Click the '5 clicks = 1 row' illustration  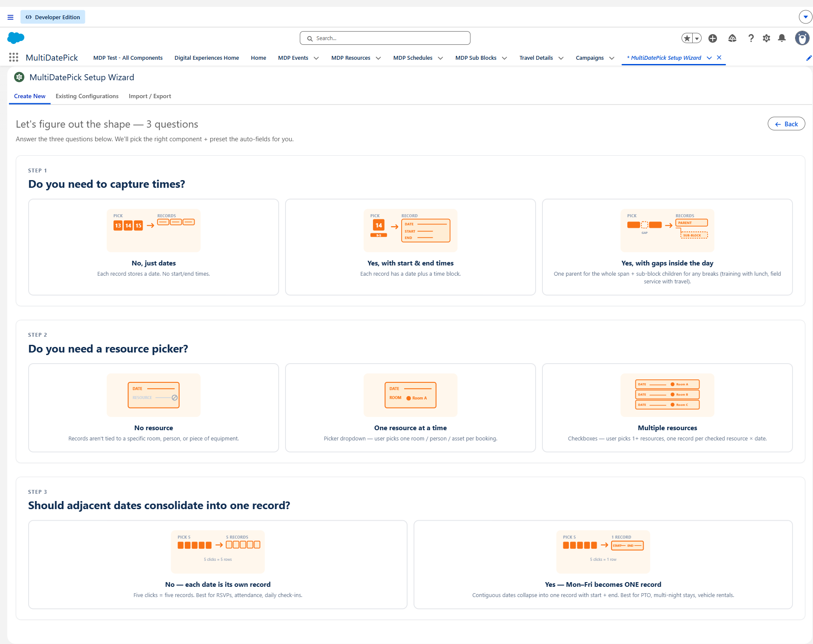(603, 552)
